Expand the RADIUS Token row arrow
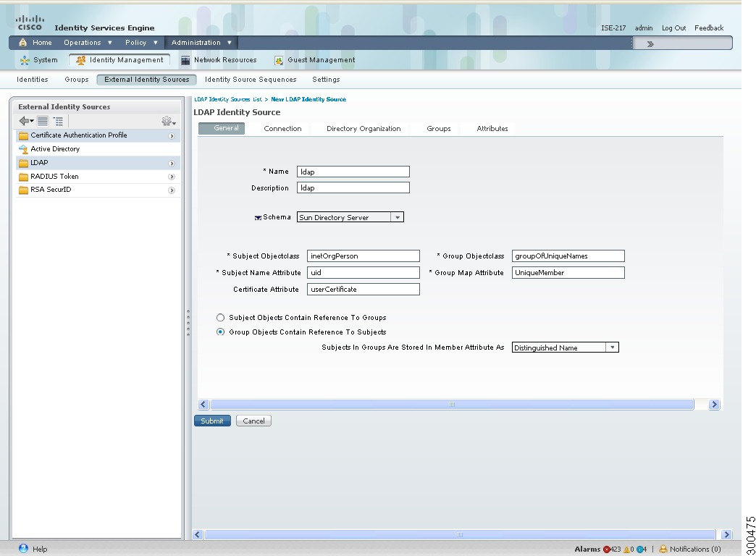 click(x=171, y=177)
